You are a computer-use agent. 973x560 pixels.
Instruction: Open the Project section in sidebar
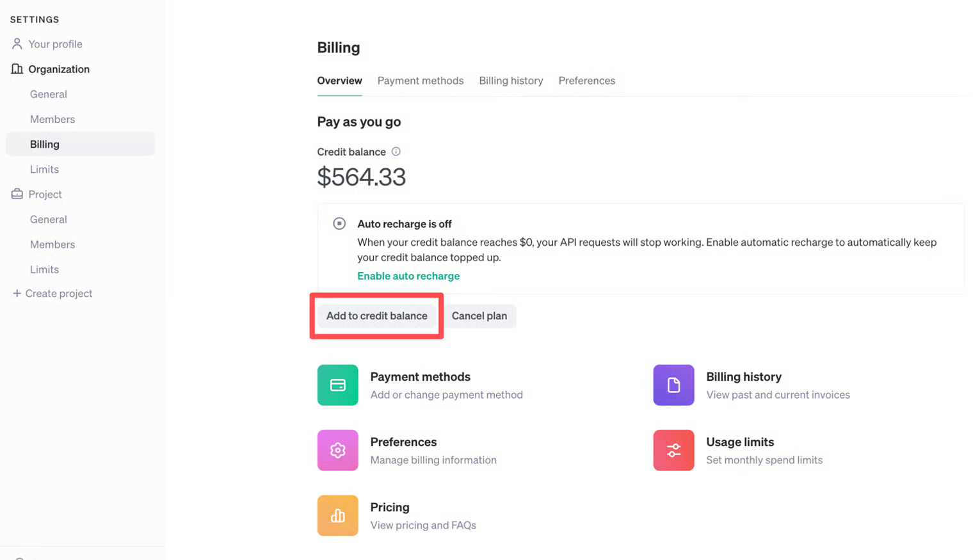coord(45,195)
